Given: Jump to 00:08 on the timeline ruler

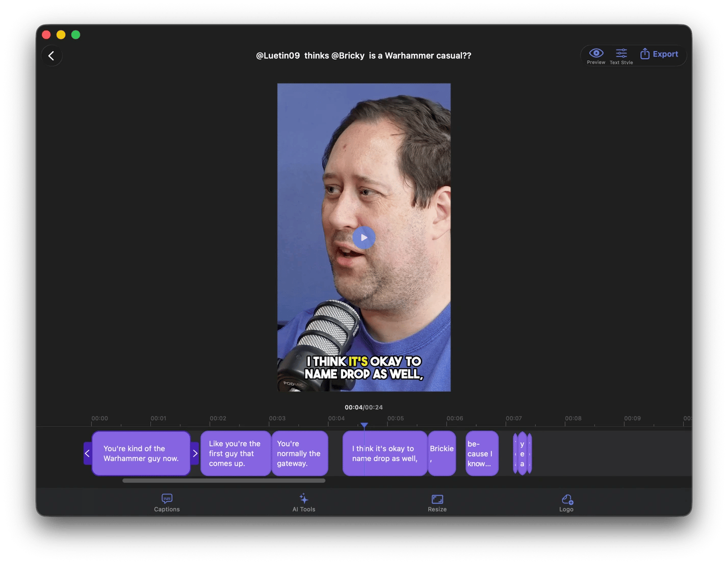Looking at the screenshot, I should pyautogui.click(x=573, y=419).
